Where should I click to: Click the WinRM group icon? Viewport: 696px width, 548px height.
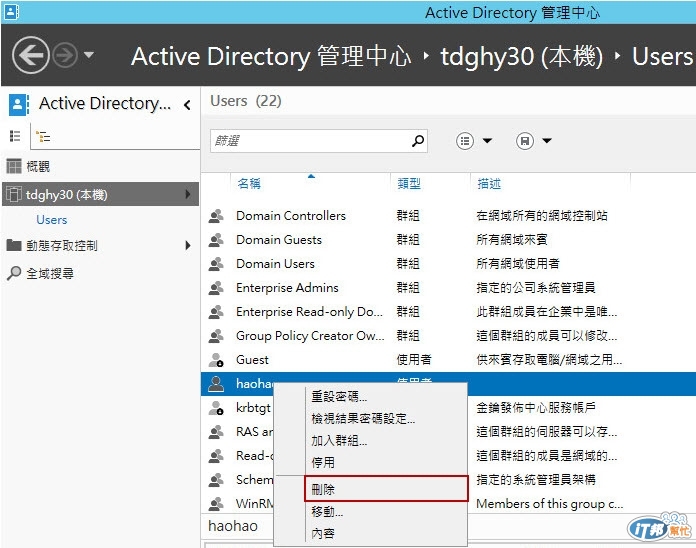tap(216, 503)
